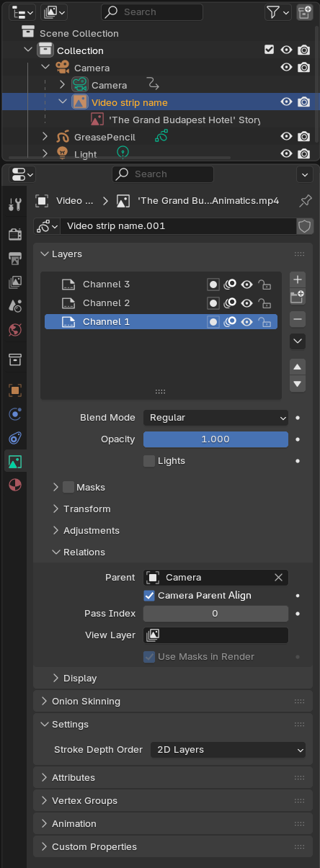The width and height of the screenshot is (320, 868).
Task: Open the Object Constraints properties tab
Action: (15, 437)
